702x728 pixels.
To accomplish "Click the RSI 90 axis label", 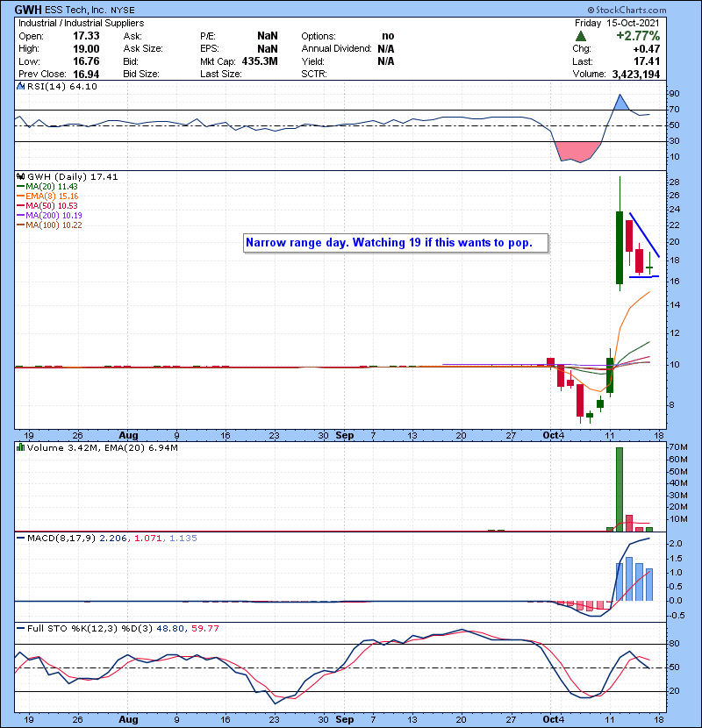I will point(675,93).
